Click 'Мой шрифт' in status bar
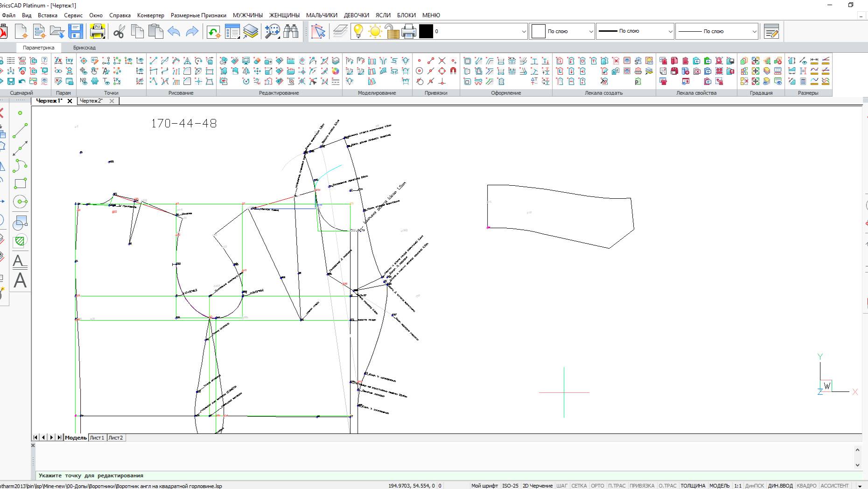 coord(484,486)
